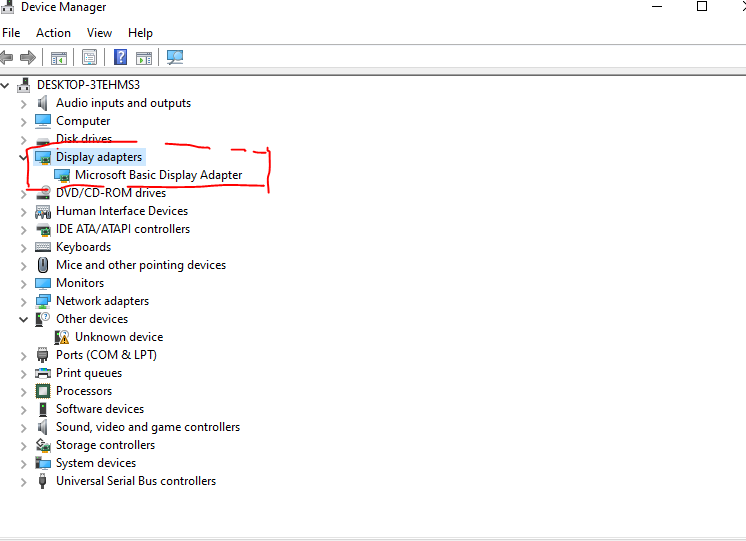Toggle the action pane toolbar icon

144,58
